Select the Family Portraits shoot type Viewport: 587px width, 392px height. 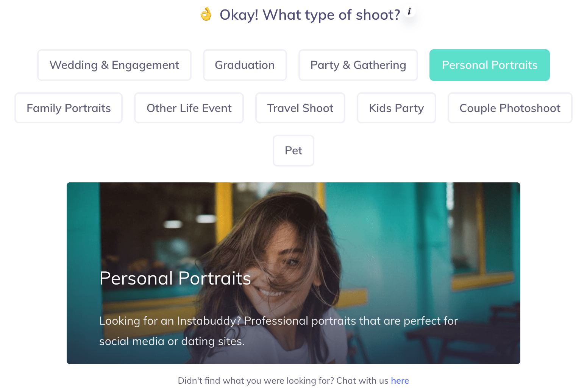pyautogui.click(x=69, y=108)
